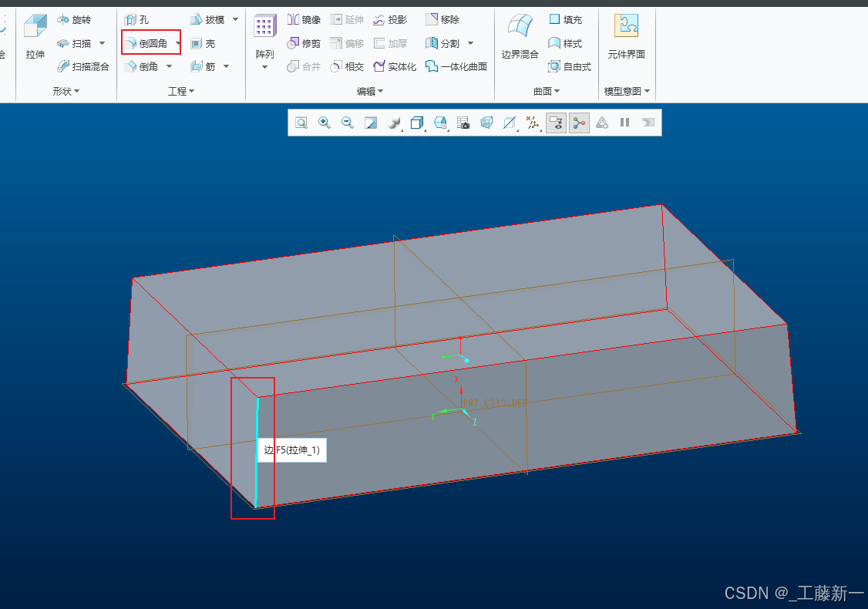Expand the dropdown arrow beside 筋
868x609 pixels.
[226, 66]
